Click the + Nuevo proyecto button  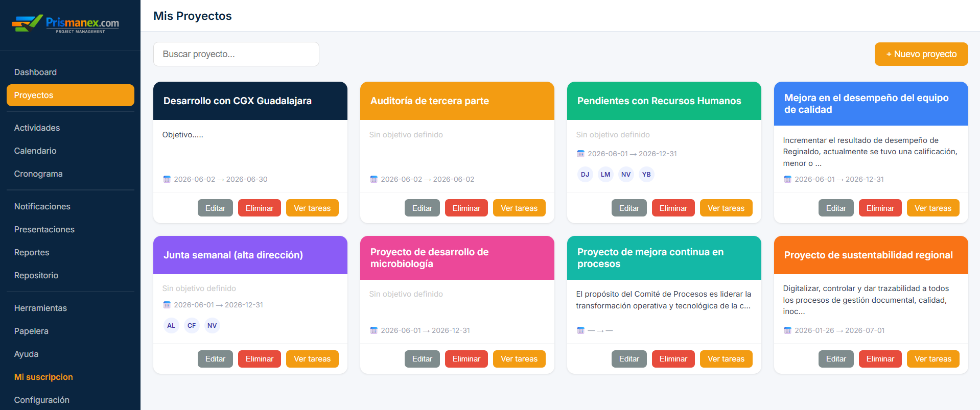click(x=921, y=54)
